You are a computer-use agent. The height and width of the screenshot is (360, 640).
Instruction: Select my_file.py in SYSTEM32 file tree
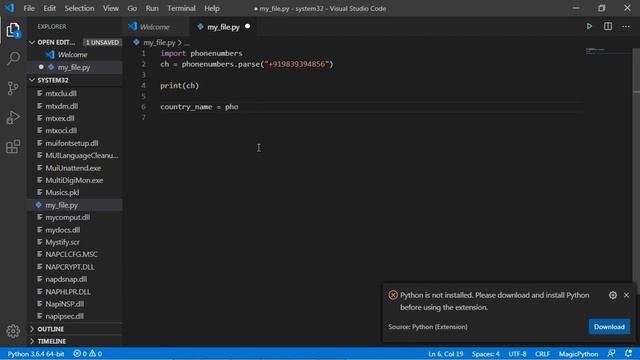pyautogui.click(x=75, y=205)
